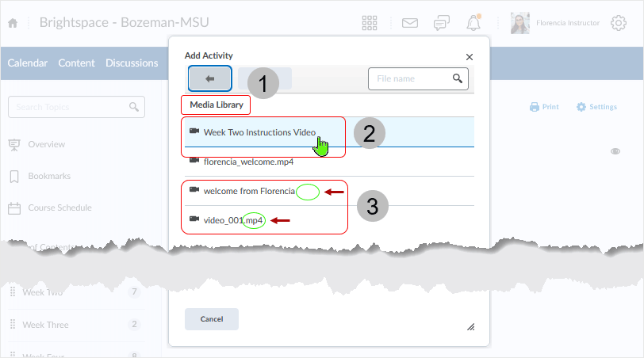Image resolution: width=644 pixels, height=358 pixels.
Task: Click the Overview presentation icon
Action: [x=14, y=145]
